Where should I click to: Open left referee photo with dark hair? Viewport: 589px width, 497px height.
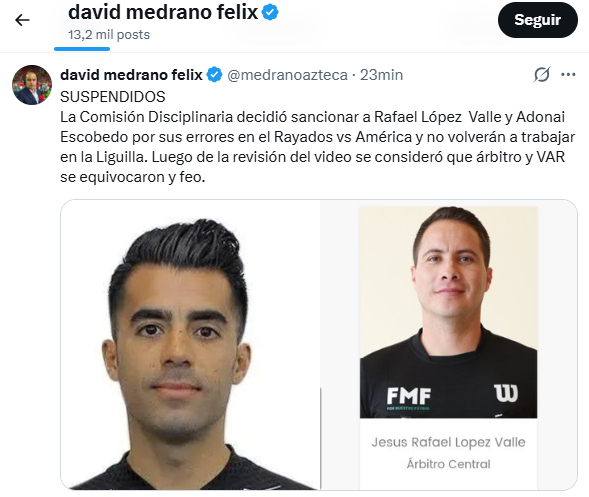point(190,344)
